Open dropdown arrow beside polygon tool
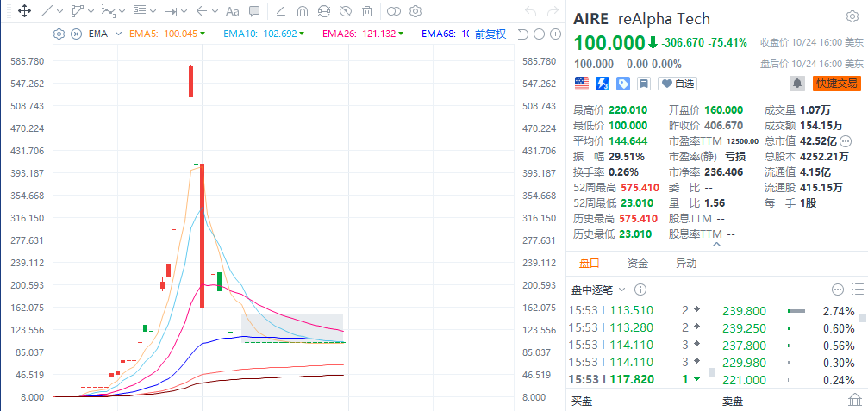This screenshot has width=868, height=411. pos(91,11)
